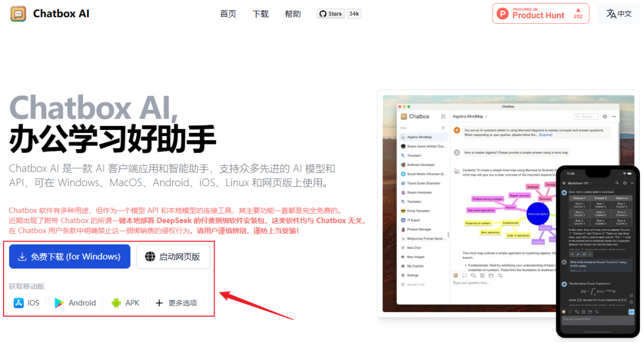Click the 办公学习好助手 headline
The width and height of the screenshot is (644, 346).
pyautogui.click(x=113, y=139)
